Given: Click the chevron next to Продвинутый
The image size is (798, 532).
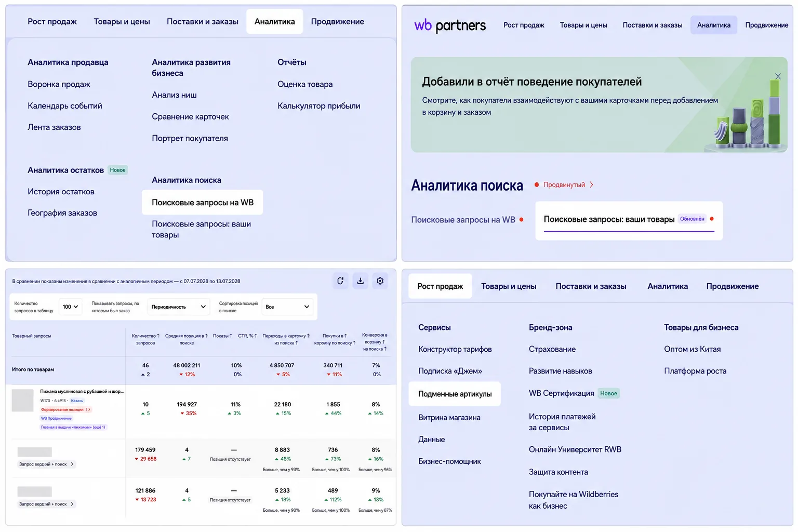Looking at the screenshot, I should 591,185.
